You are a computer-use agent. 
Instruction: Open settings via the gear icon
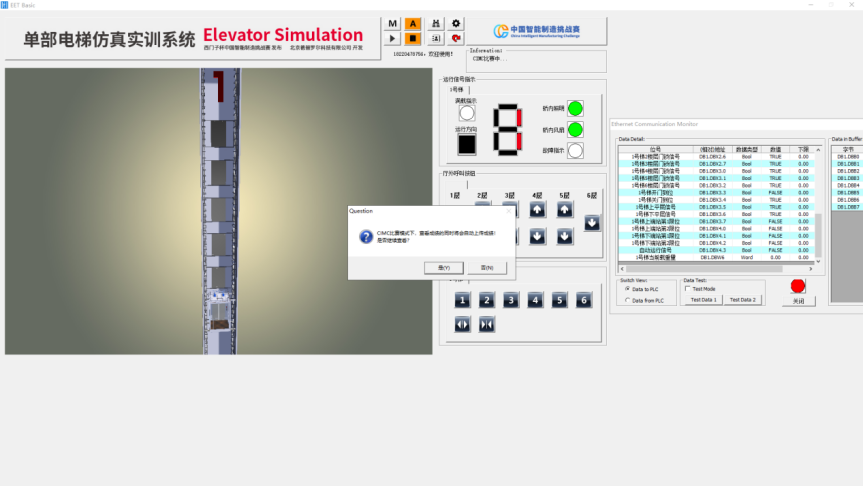pyautogui.click(x=457, y=23)
